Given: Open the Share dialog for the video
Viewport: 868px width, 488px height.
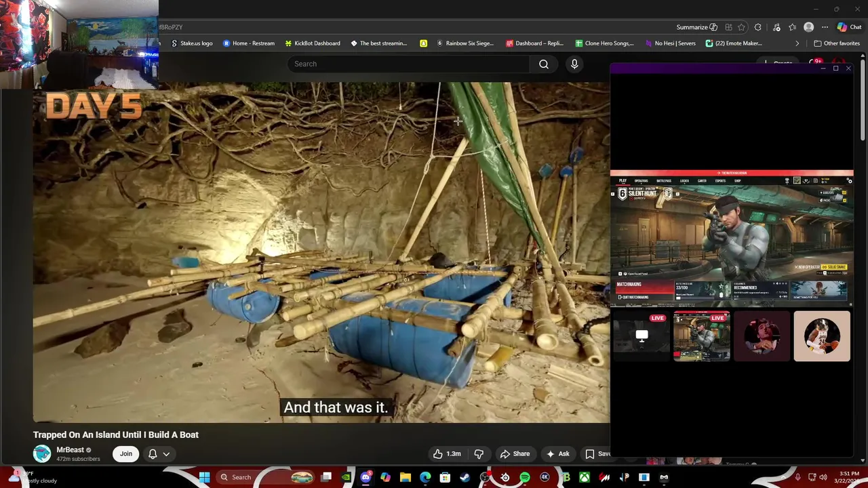Looking at the screenshot, I should coord(515,454).
